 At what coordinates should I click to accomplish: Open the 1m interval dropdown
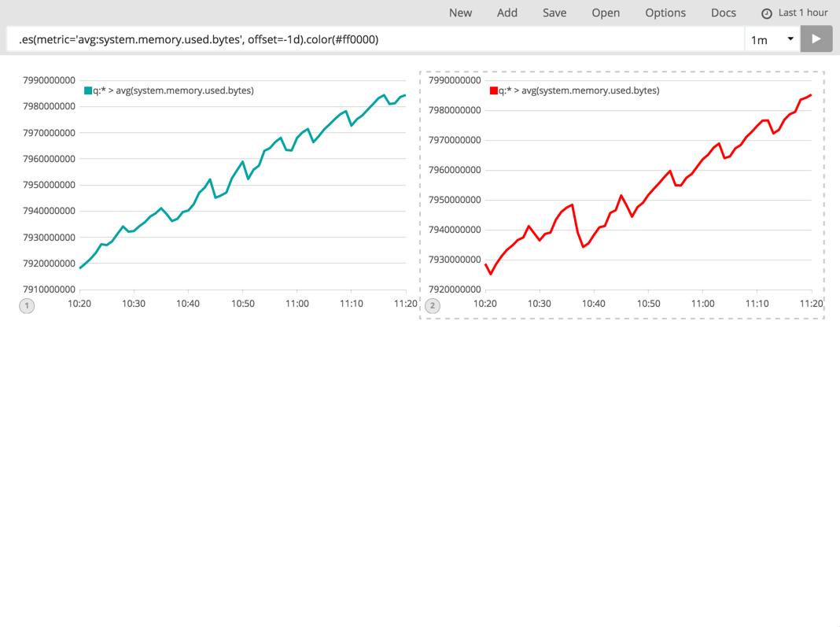(x=772, y=39)
